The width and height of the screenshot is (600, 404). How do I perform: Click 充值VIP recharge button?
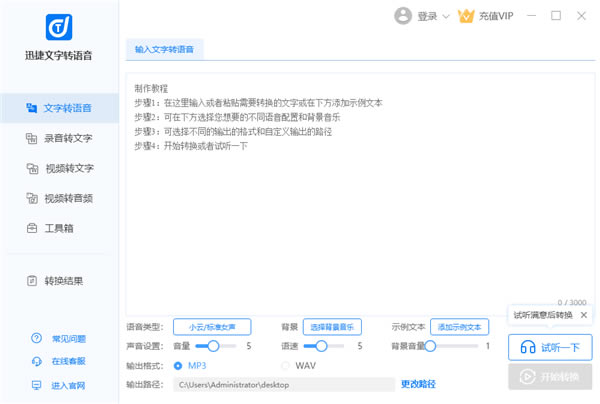point(496,16)
